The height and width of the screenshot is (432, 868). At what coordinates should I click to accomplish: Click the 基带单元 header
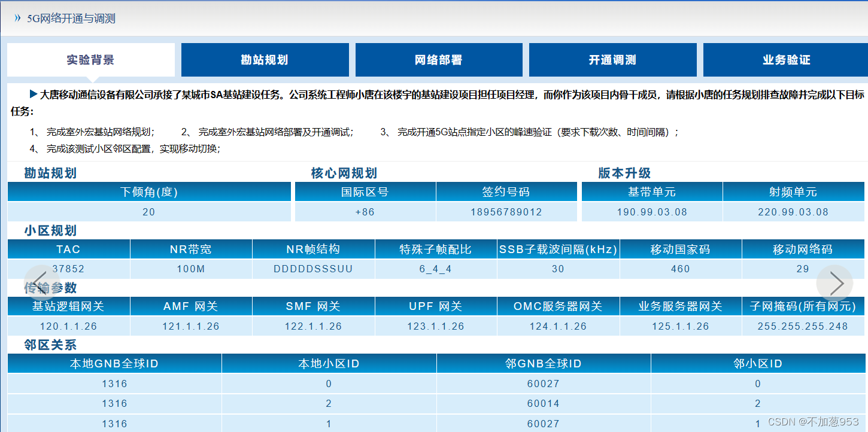652,192
